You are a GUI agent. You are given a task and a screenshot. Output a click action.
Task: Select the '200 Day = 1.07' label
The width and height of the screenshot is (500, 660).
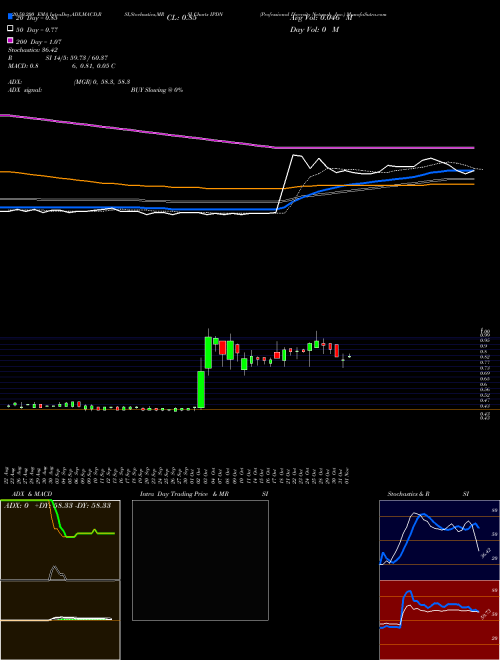tap(38, 42)
